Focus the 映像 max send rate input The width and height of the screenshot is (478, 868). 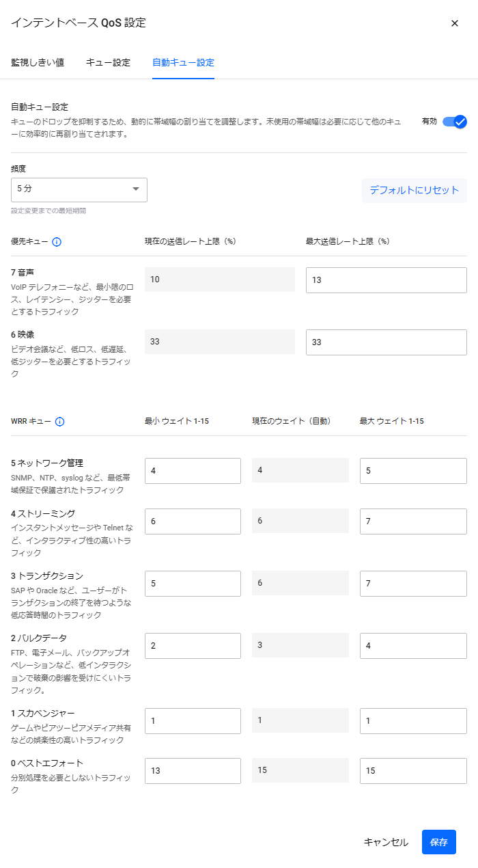tap(386, 342)
